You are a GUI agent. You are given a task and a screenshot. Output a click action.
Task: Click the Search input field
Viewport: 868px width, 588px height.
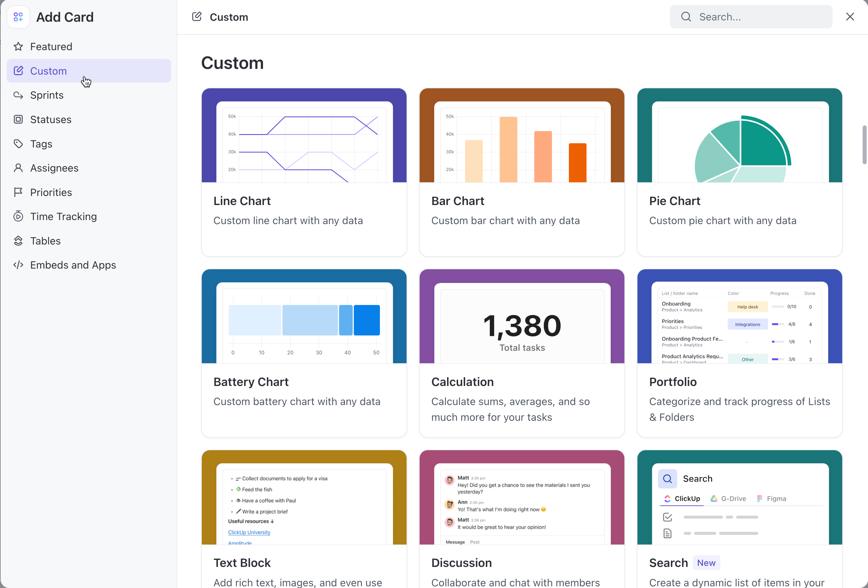(x=758, y=16)
